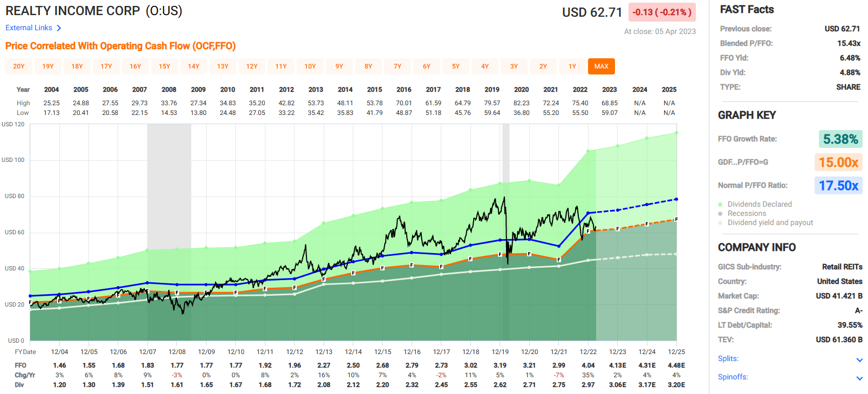Select the 16Y time range

point(135,66)
